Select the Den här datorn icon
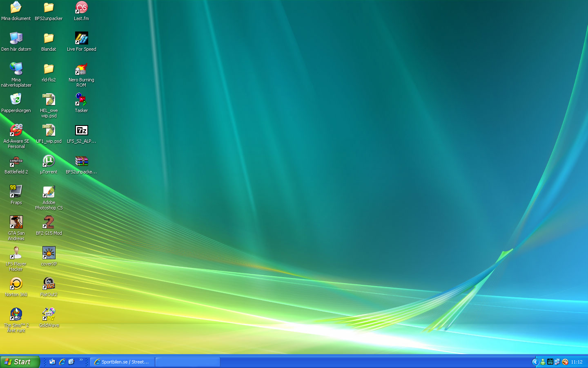 16,42
